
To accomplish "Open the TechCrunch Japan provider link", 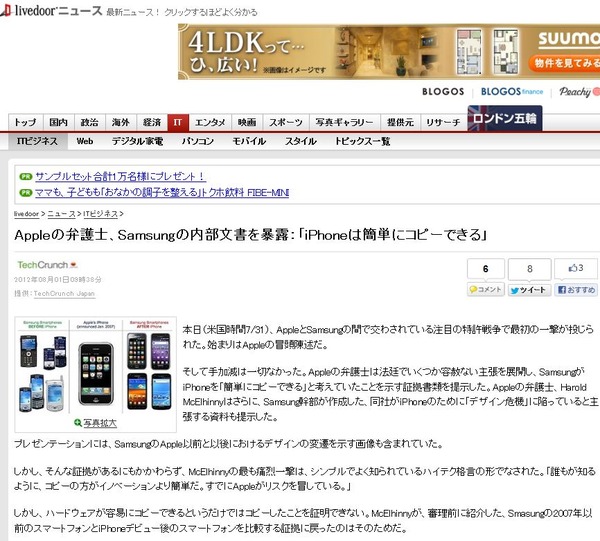I will point(64,294).
